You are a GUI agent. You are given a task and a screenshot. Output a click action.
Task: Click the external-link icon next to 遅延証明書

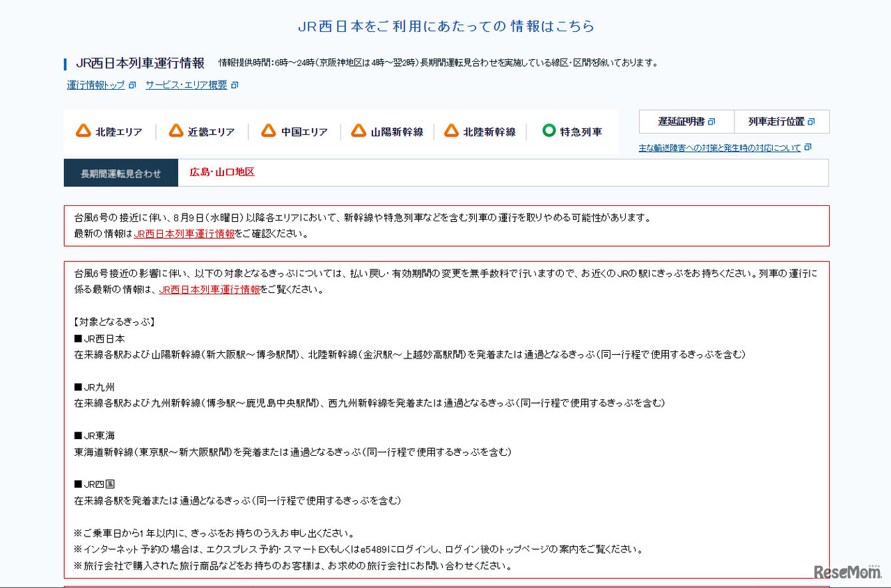(711, 121)
